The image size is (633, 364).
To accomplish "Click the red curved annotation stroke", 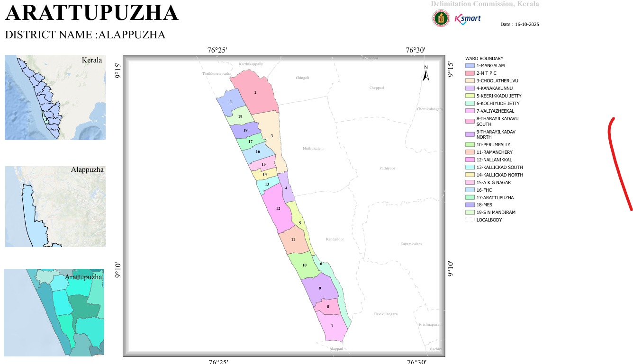I will tap(620, 163).
